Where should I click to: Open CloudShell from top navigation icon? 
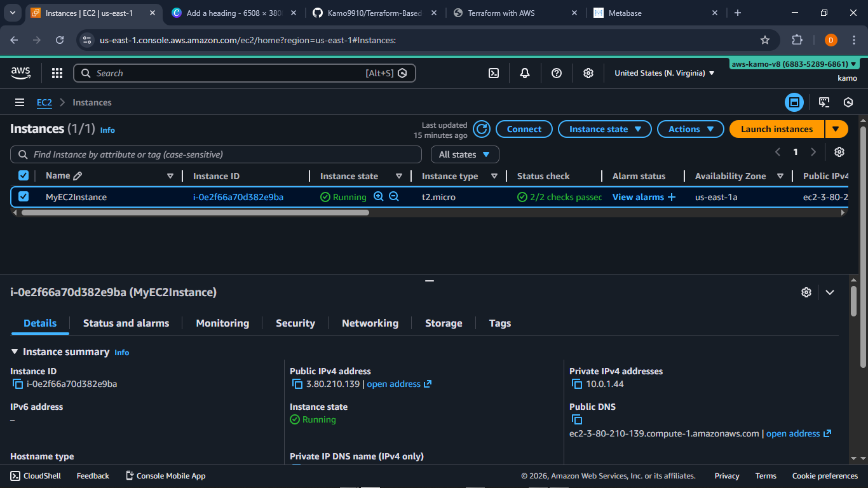tap(494, 73)
